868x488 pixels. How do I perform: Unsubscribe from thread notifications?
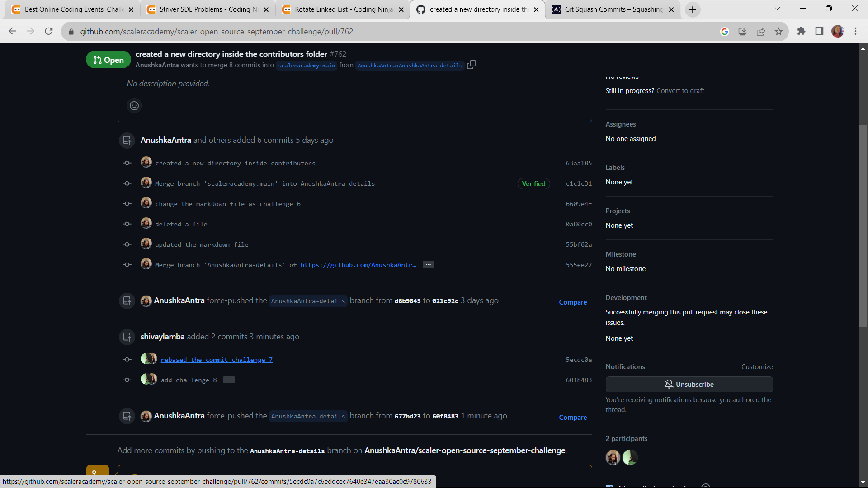pyautogui.click(x=689, y=384)
